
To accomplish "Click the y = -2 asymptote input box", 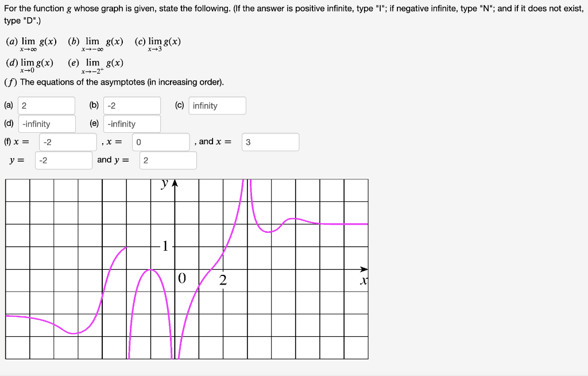I will (63, 160).
